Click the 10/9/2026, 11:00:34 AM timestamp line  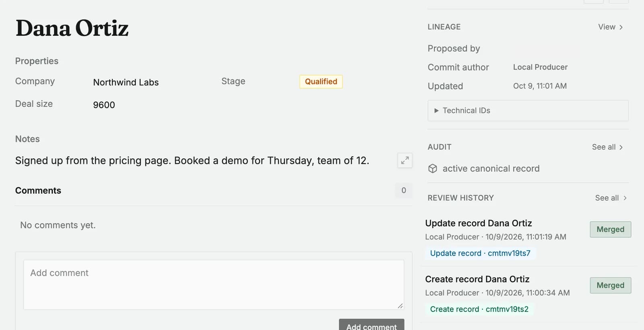[x=497, y=293]
